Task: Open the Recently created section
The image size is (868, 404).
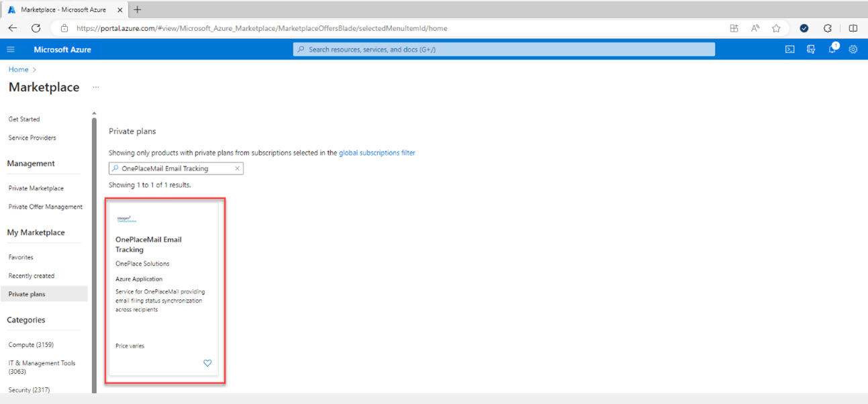Action: click(32, 276)
